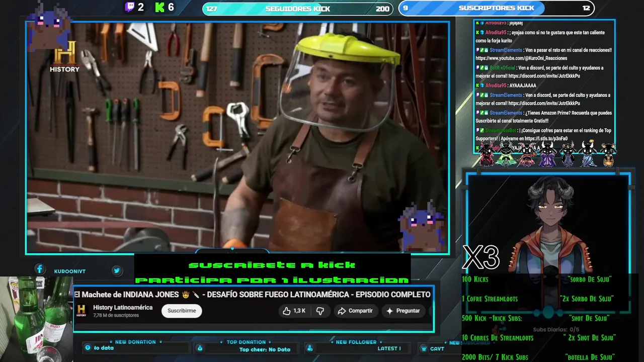Click the KUROONIVT handle text

pyautogui.click(x=70, y=271)
